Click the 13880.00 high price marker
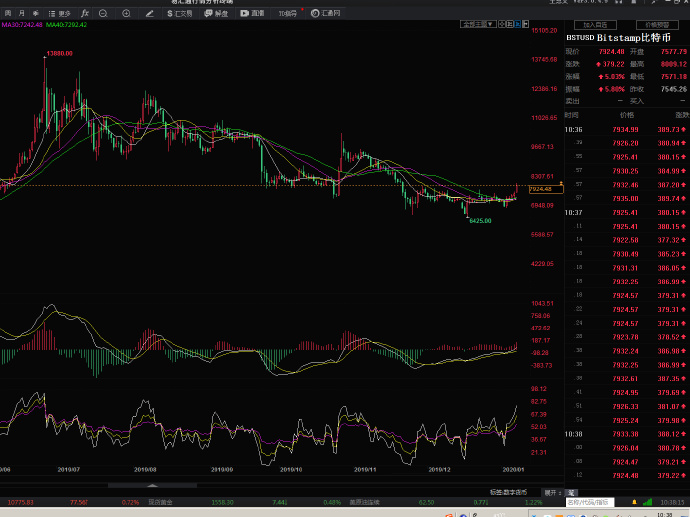 click(59, 53)
